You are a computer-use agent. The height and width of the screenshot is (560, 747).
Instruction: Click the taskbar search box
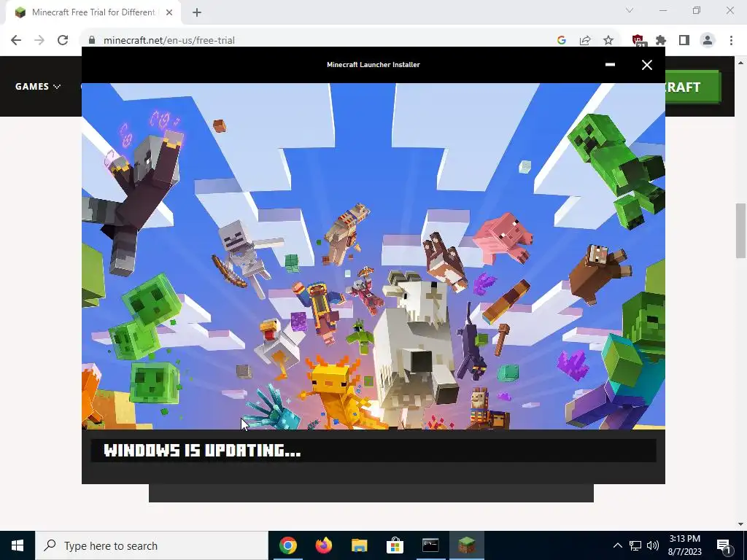coord(152,545)
